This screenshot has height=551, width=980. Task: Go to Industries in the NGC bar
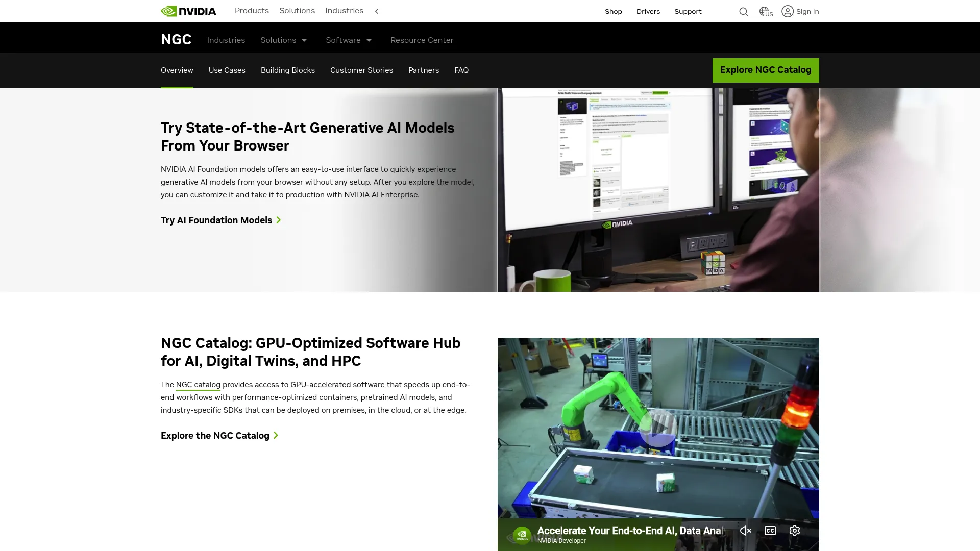pos(226,40)
